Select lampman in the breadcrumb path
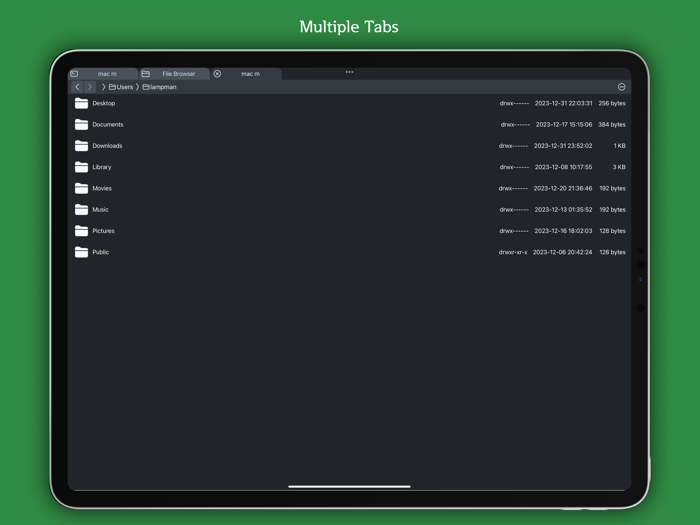Screen dimensions: 700x525 [x=159, y=87]
